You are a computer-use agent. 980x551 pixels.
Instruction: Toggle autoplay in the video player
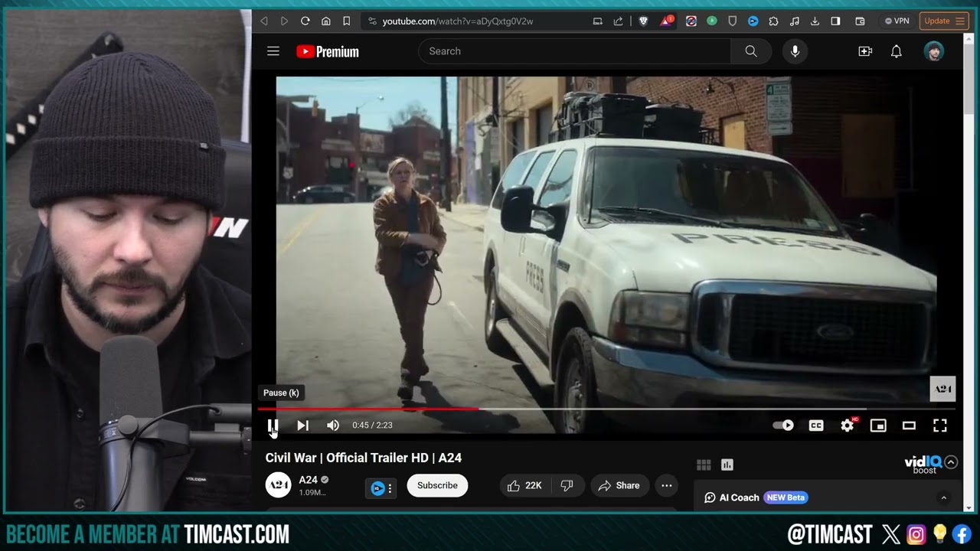point(782,425)
